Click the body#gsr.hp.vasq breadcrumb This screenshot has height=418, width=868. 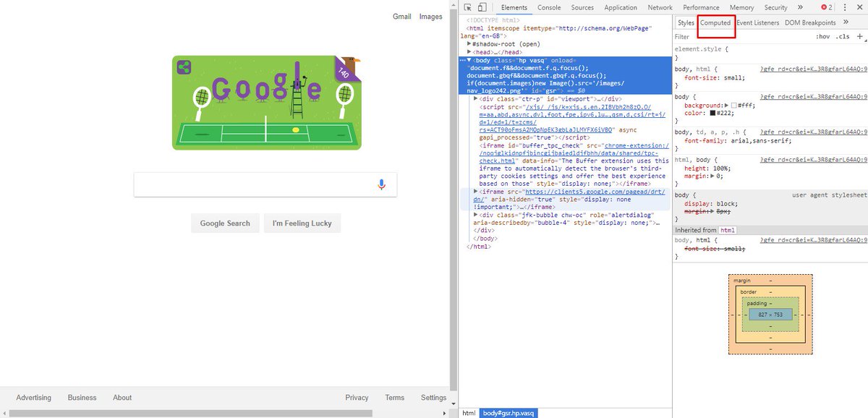tap(509, 413)
